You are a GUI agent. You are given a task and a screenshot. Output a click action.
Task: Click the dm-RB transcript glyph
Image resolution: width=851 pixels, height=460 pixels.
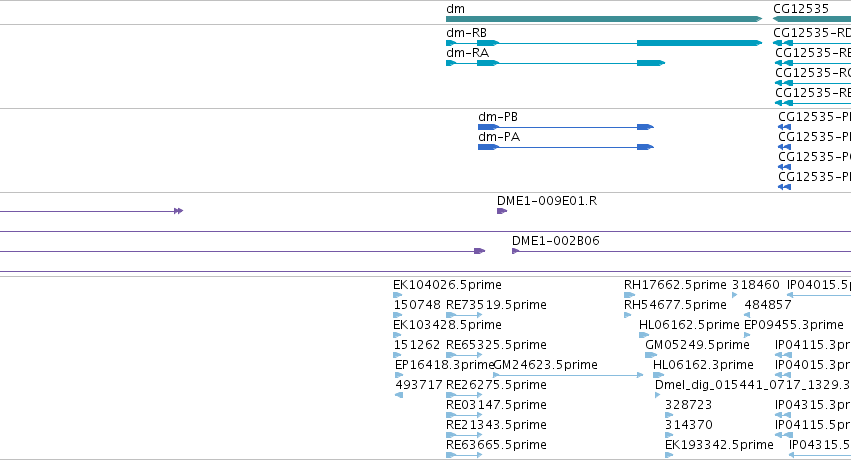coord(604,43)
